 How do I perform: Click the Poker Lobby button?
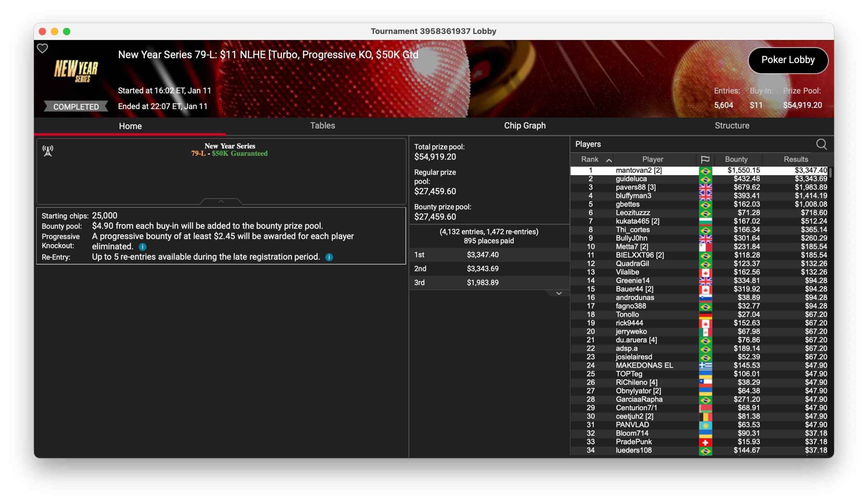(787, 60)
